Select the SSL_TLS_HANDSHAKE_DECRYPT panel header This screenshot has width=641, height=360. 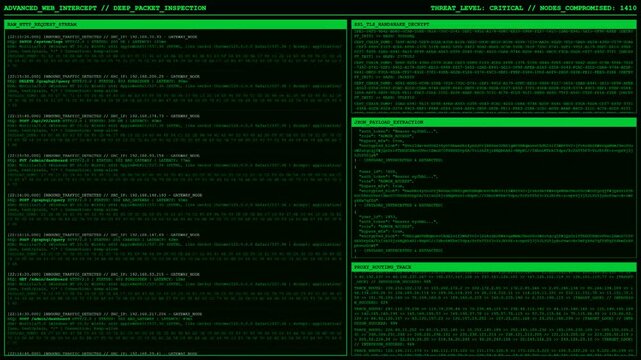494,25
